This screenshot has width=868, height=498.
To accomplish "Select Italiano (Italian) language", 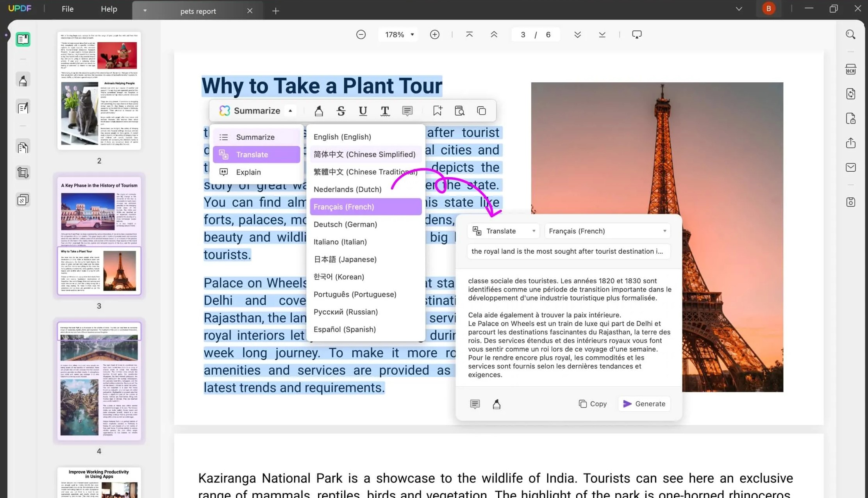I will pyautogui.click(x=366, y=242).
